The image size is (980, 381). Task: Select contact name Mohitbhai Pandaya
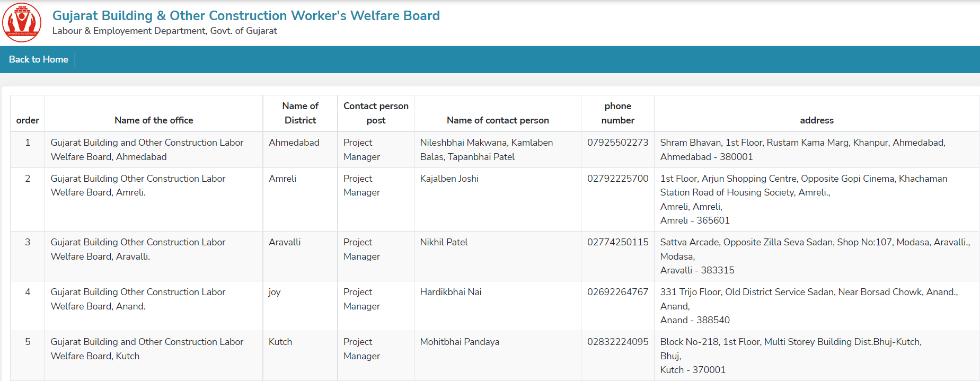click(x=460, y=342)
